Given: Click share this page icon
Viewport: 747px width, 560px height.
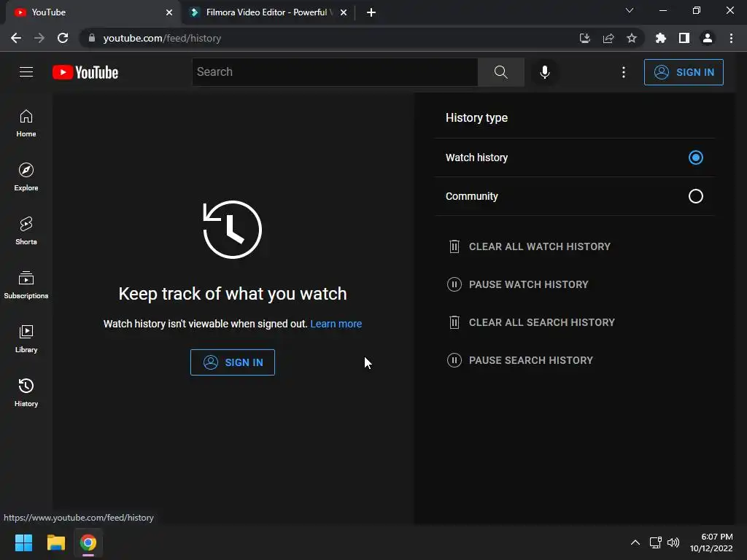Looking at the screenshot, I should [x=608, y=38].
